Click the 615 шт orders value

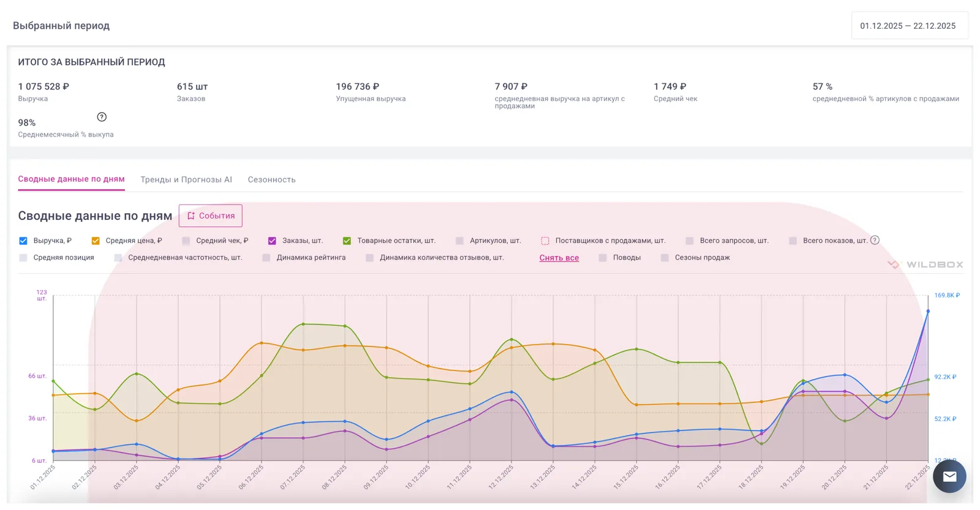point(192,86)
